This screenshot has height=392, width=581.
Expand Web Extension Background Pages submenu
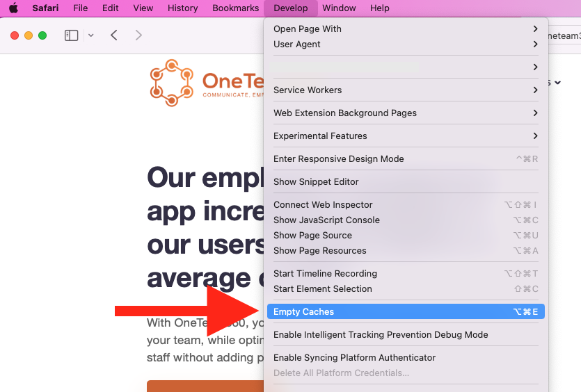coord(406,113)
